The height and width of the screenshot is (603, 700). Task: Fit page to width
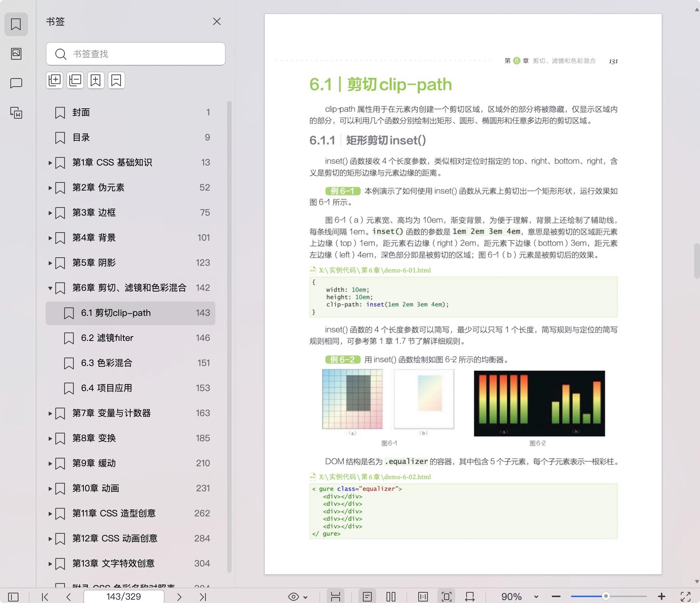(x=470, y=596)
